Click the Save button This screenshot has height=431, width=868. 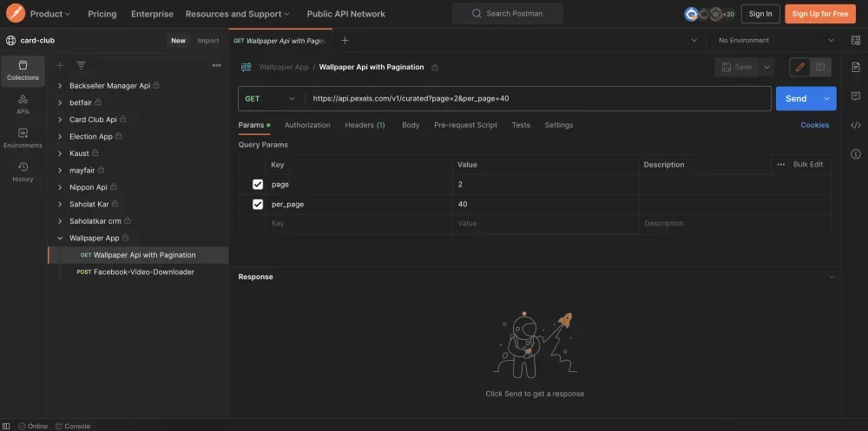[x=737, y=67]
